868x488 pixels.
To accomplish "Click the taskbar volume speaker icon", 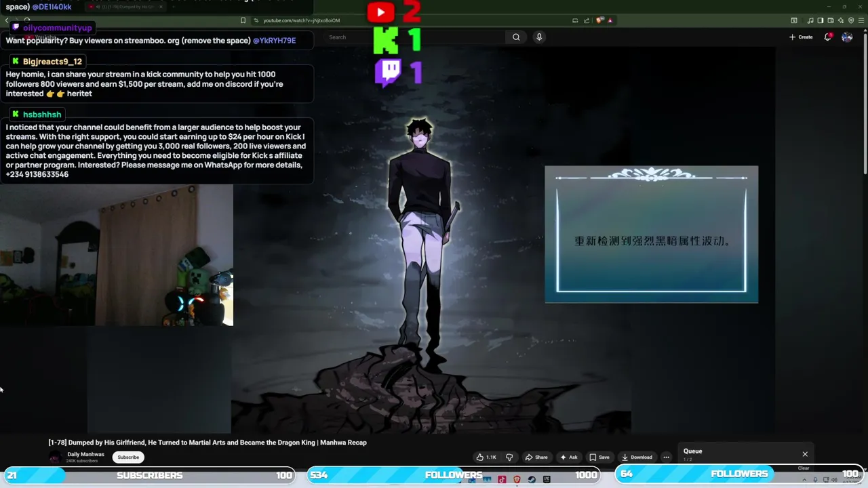I will [x=835, y=480].
